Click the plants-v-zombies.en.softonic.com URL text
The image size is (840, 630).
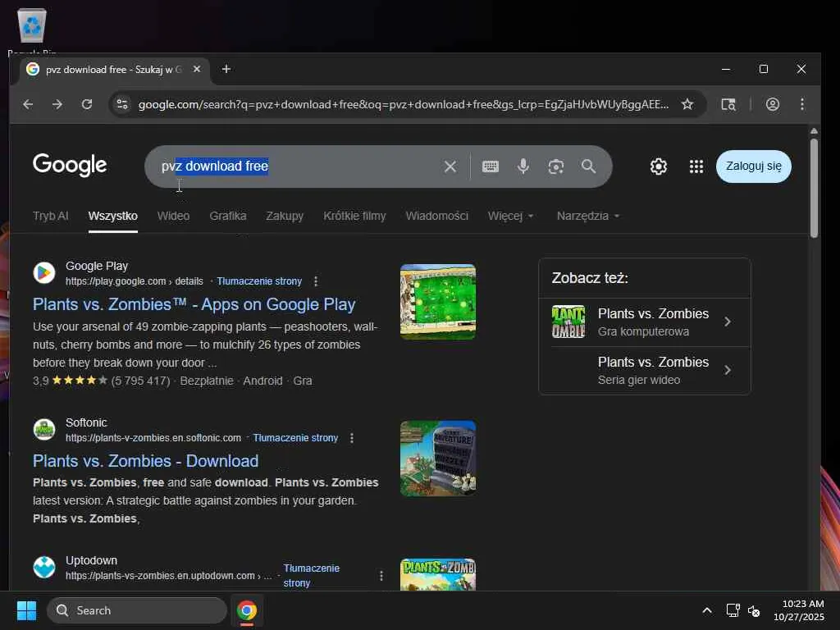click(153, 438)
